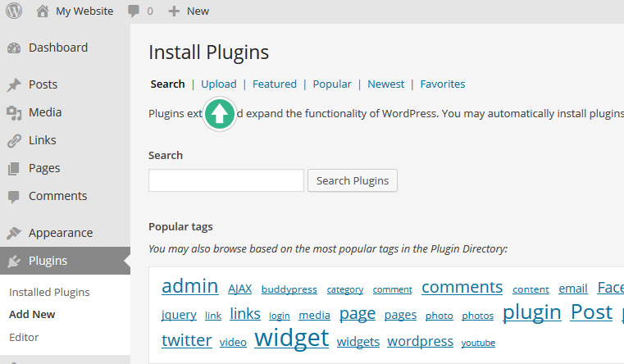Viewport: 624px width, 364px height.
Task: Click the Pages icon in sidebar
Action: [x=14, y=169]
